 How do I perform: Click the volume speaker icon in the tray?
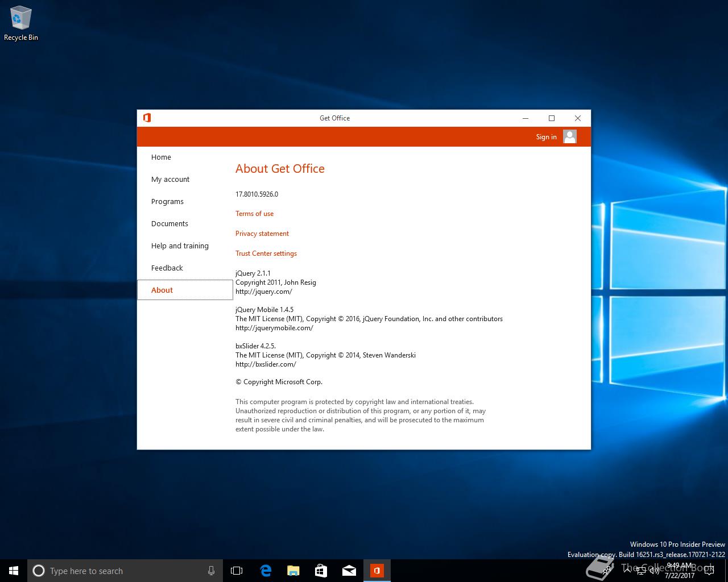[655, 571]
